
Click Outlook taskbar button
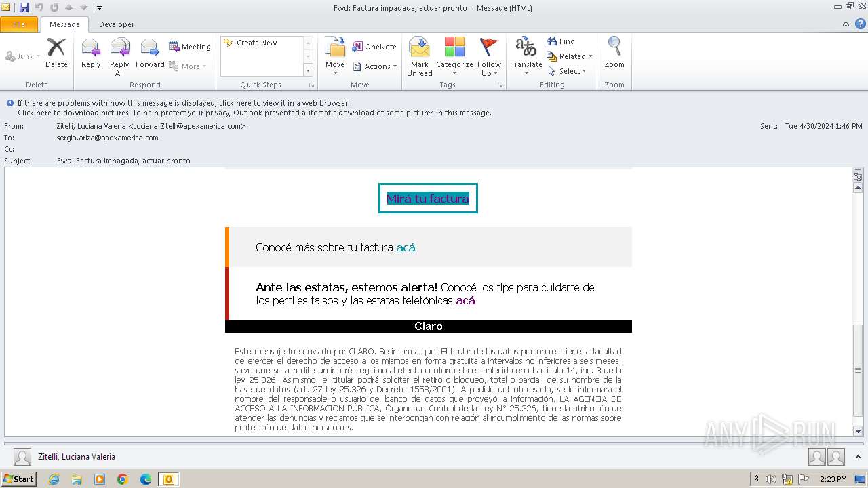tap(169, 479)
